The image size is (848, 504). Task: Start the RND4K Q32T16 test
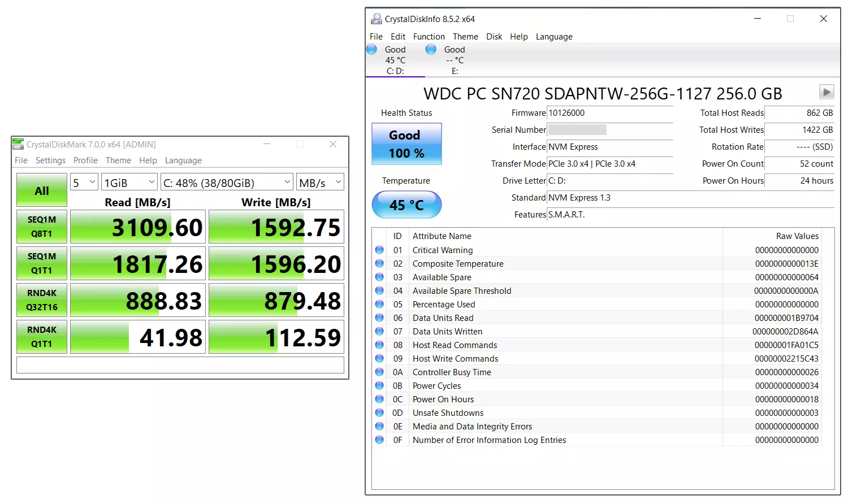[x=42, y=300]
